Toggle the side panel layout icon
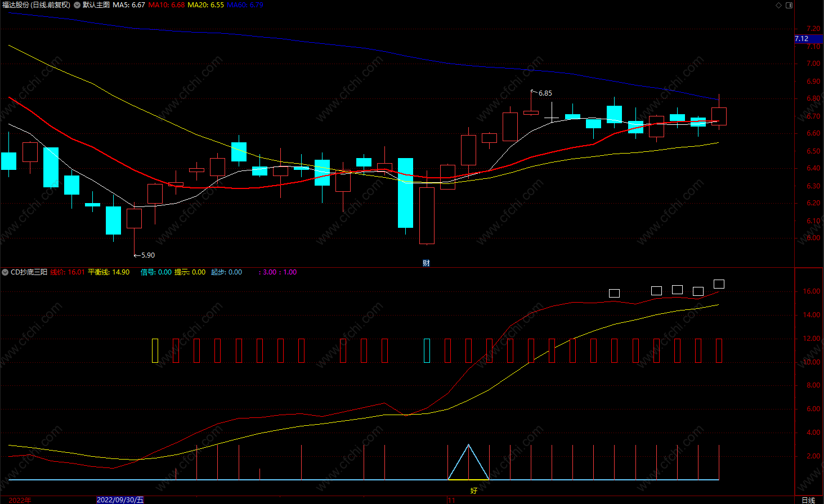This screenshot has height=504, width=824. (x=789, y=5)
